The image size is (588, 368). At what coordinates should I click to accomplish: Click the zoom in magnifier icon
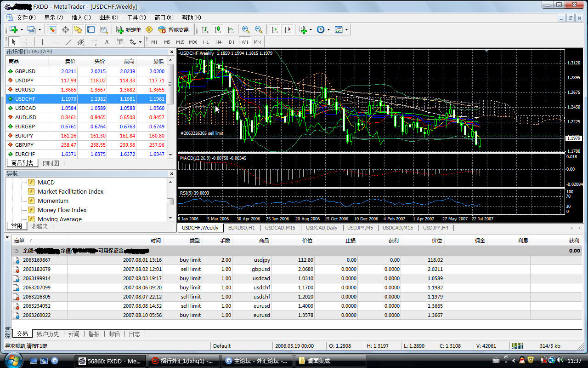(x=246, y=29)
